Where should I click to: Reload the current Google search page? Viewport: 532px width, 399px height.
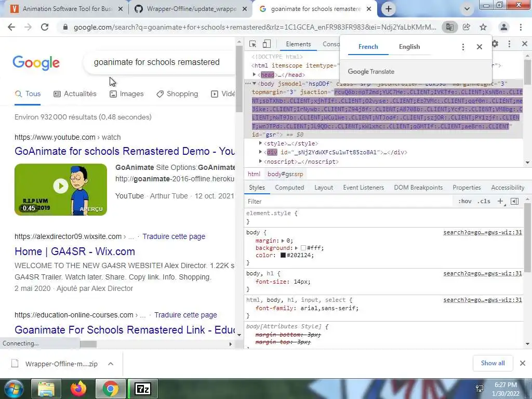[x=45, y=27]
